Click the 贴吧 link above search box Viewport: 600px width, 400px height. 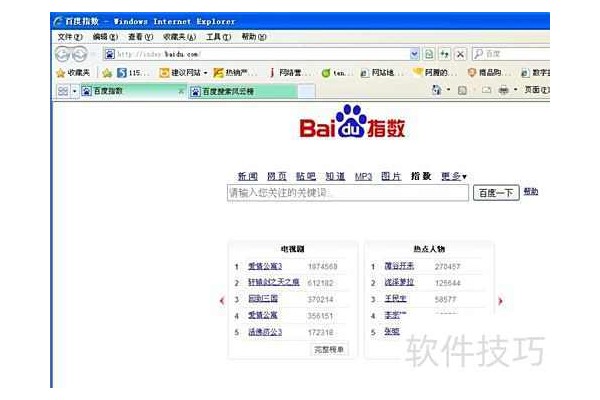coord(306,176)
